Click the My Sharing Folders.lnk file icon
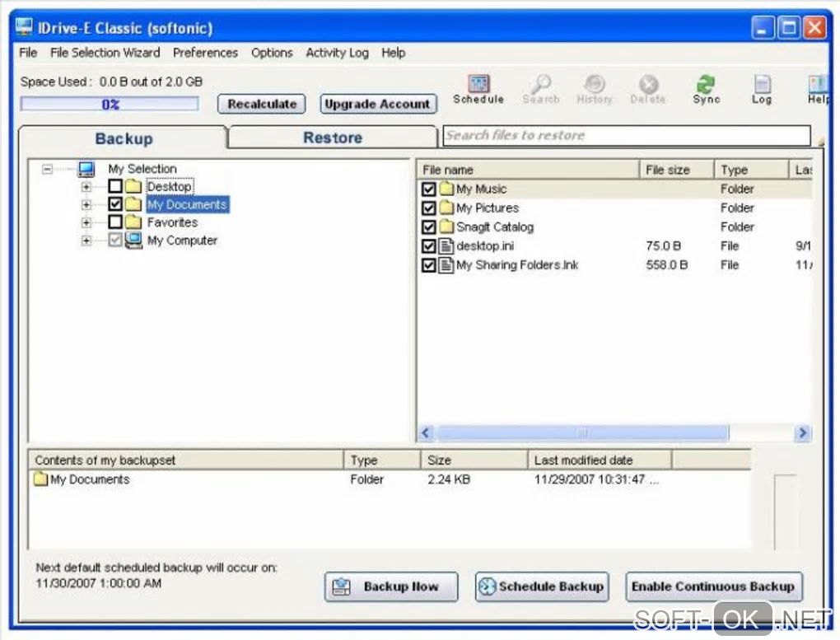This screenshot has height=640, width=840. coord(446,264)
